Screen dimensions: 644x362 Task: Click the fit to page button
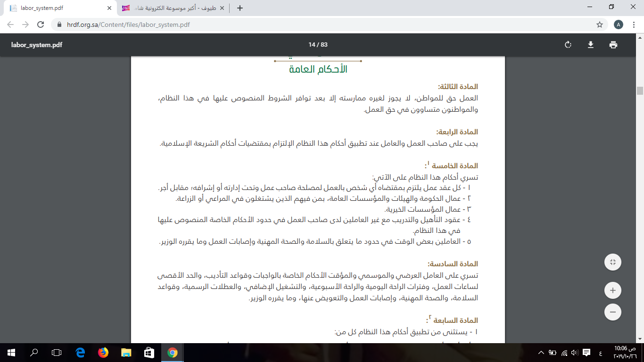613,262
